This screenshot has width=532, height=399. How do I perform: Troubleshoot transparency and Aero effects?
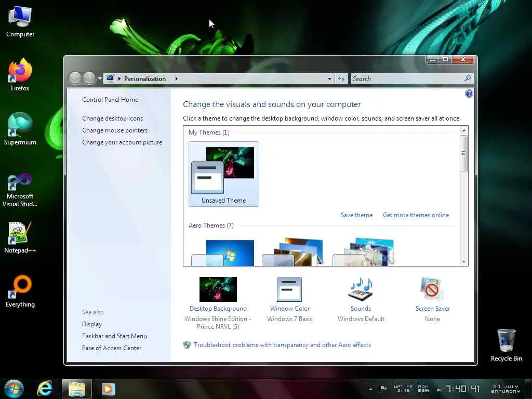click(282, 345)
